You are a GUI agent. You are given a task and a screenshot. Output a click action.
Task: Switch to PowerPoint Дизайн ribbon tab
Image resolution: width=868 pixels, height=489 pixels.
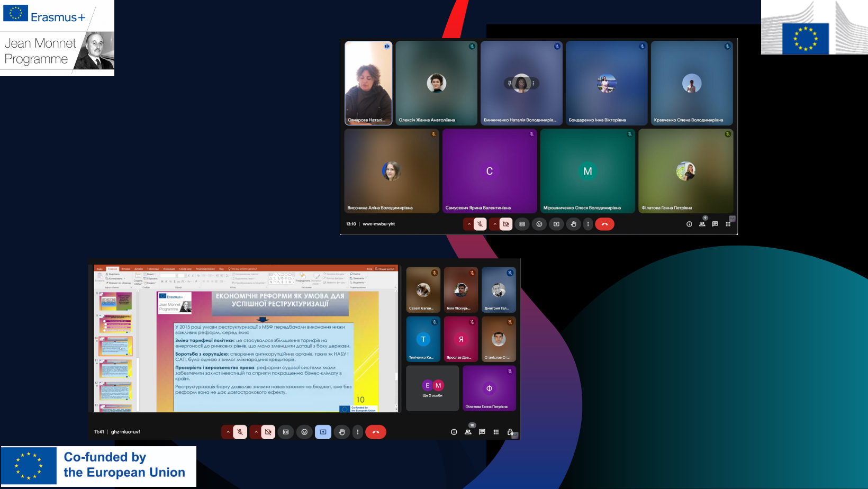pos(139,269)
